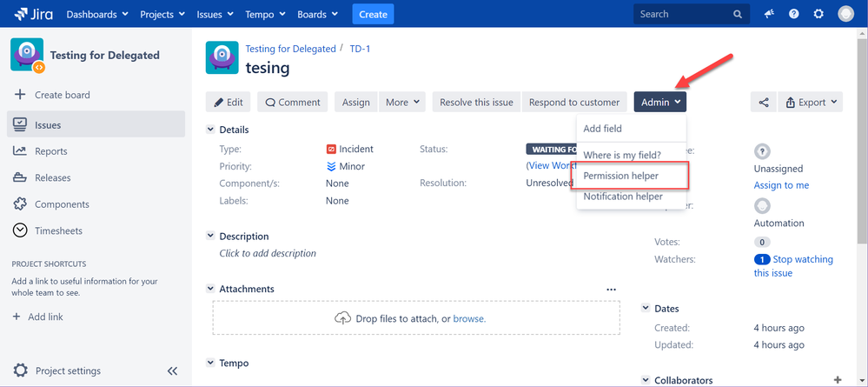The width and height of the screenshot is (868, 387).
Task: Click the blue Create button
Action: [x=373, y=14]
